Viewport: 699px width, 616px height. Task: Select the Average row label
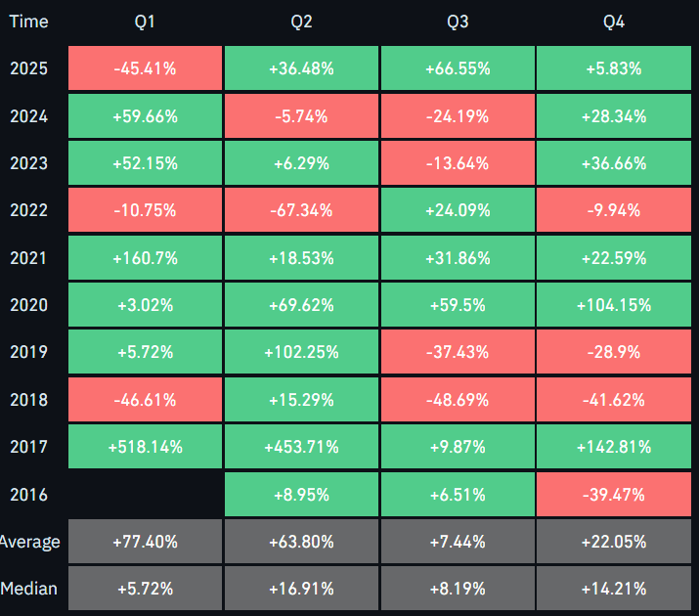[31, 542]
